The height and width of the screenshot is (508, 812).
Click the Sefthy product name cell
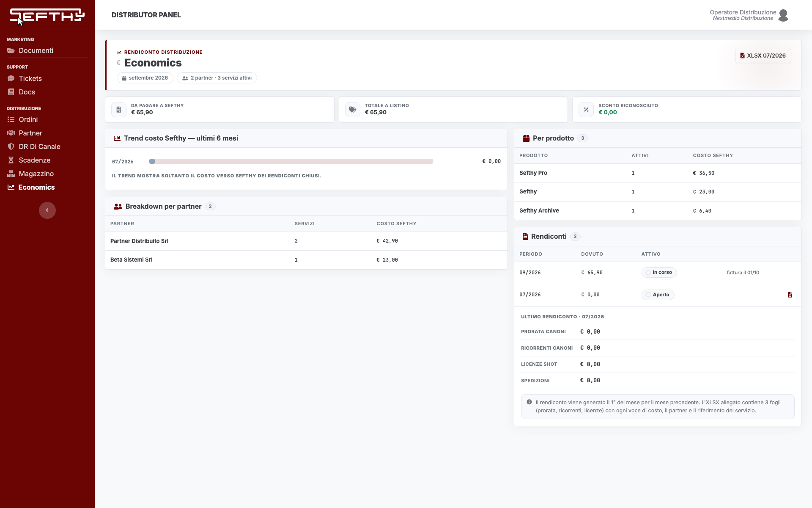tap(528, 192)
